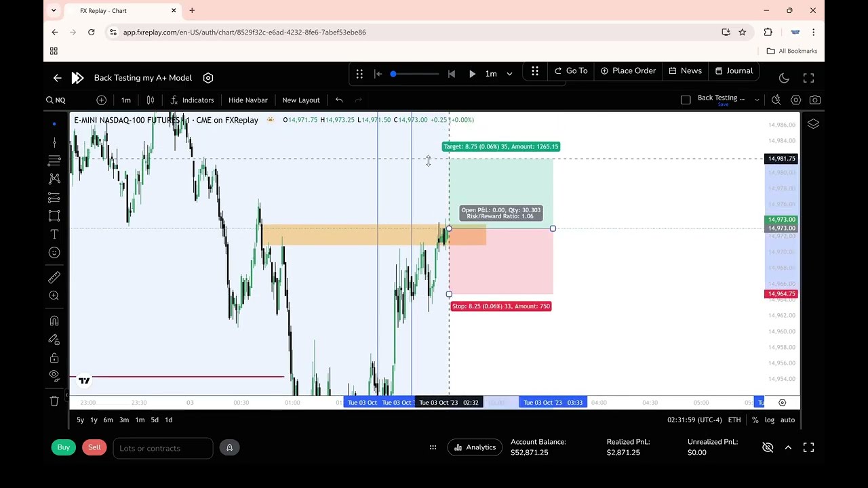This screenshot has width=868, height=488.
Task: Go back with the left arrow
Action: pyautogui.click(x=58, y=78)
